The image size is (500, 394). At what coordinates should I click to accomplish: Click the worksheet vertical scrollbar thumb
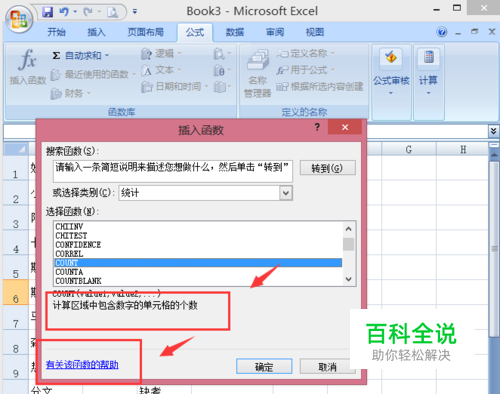494,249
